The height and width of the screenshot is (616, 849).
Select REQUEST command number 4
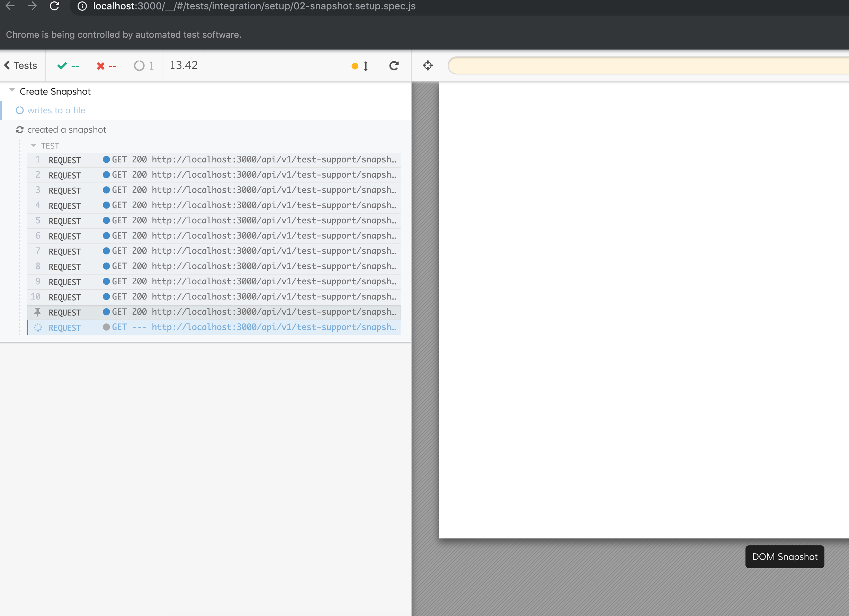(214, 205)
